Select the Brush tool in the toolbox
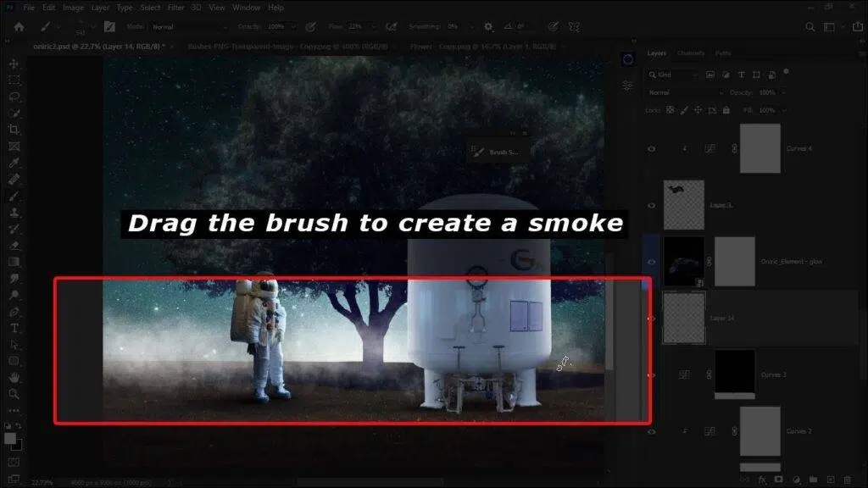The image size is (868, 488). (x=14, y=196)
